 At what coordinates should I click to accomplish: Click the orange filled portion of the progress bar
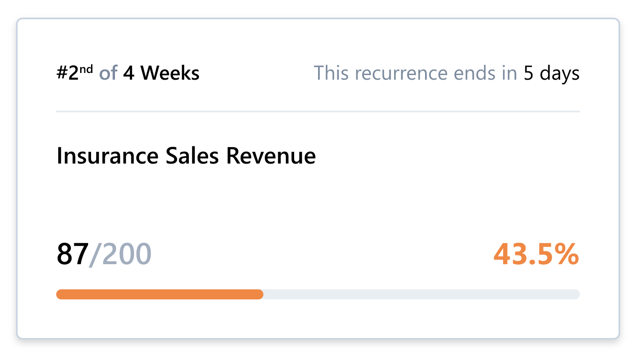tap(159, 294)
